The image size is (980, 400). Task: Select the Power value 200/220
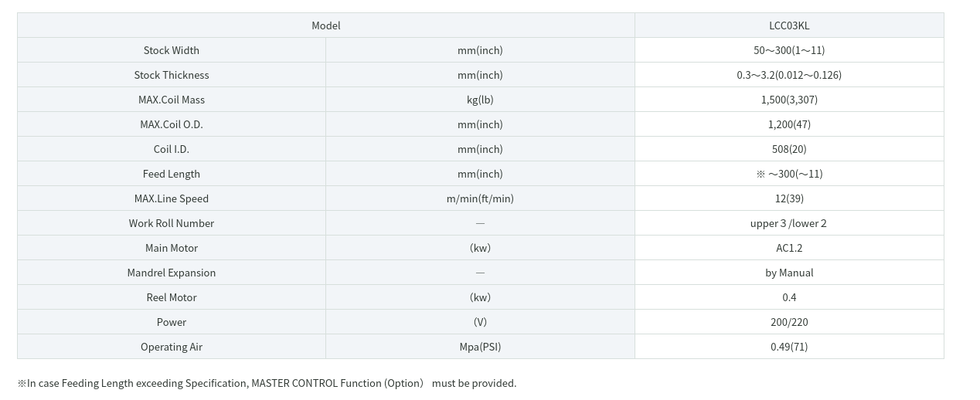click(x=789, y=322)
